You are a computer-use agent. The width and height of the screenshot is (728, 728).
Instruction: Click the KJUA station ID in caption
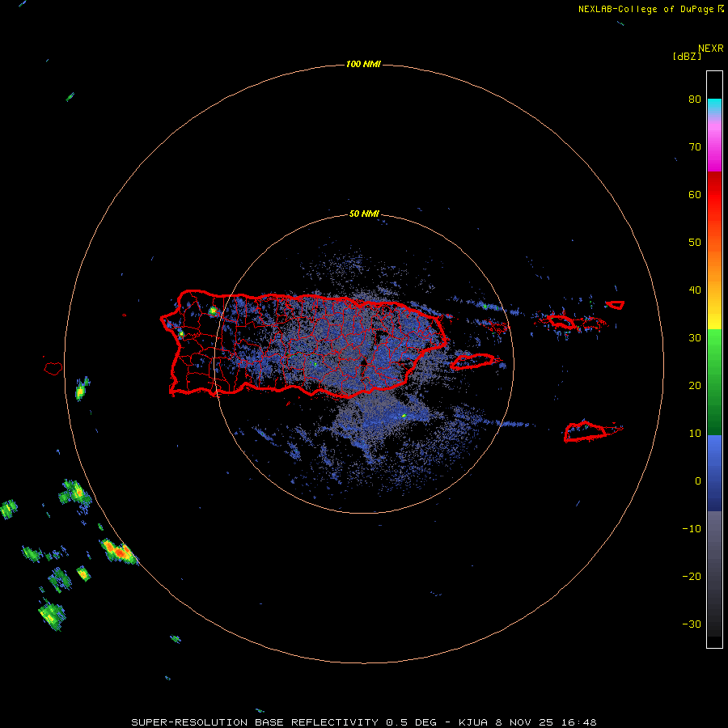pos(475,722)
